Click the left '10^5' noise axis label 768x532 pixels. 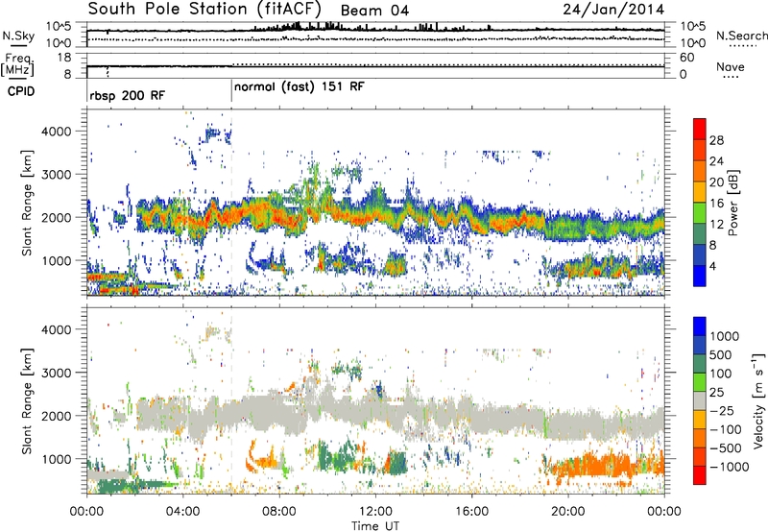pos(60,27)
